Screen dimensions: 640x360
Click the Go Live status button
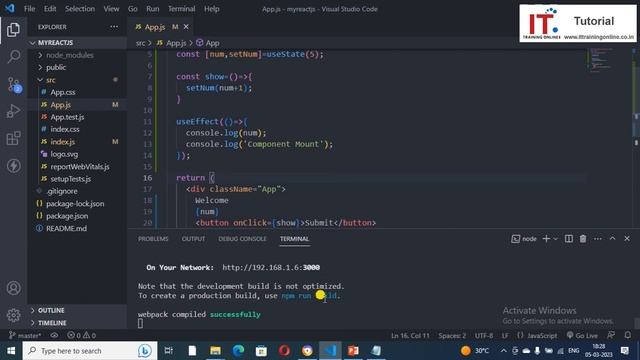(x=582, y=336)
